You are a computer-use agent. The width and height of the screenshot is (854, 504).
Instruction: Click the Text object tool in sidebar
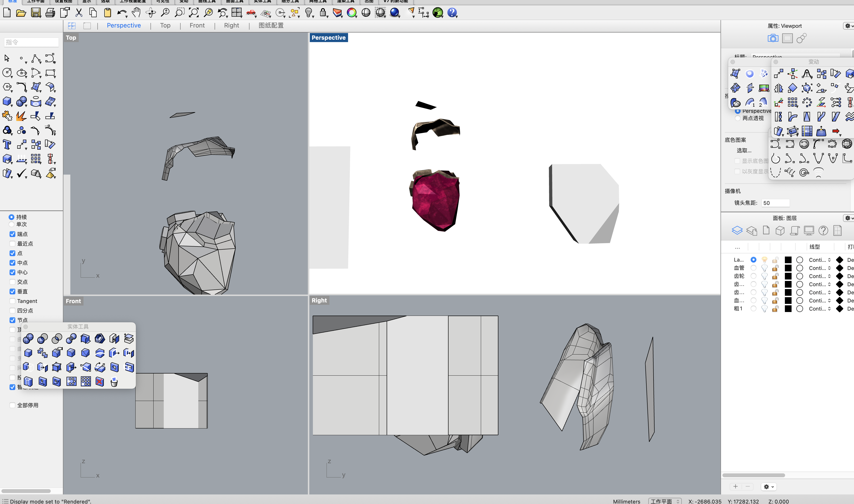7,145
